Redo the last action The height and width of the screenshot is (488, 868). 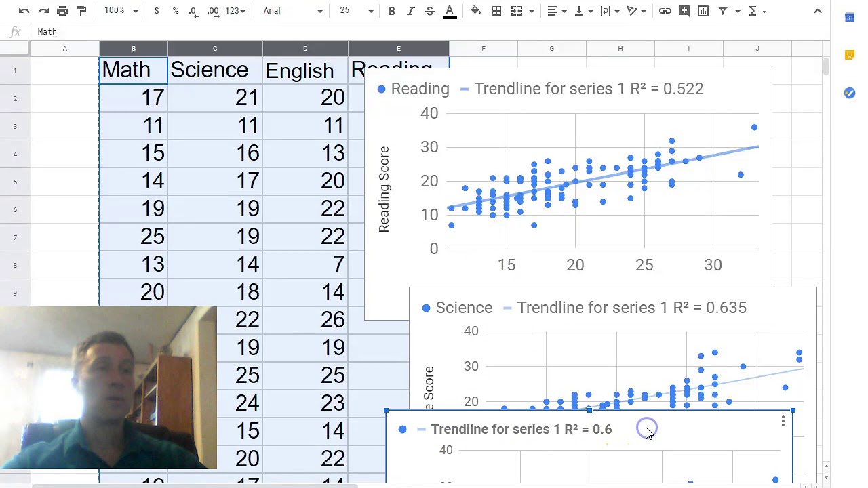pos(43,11)
